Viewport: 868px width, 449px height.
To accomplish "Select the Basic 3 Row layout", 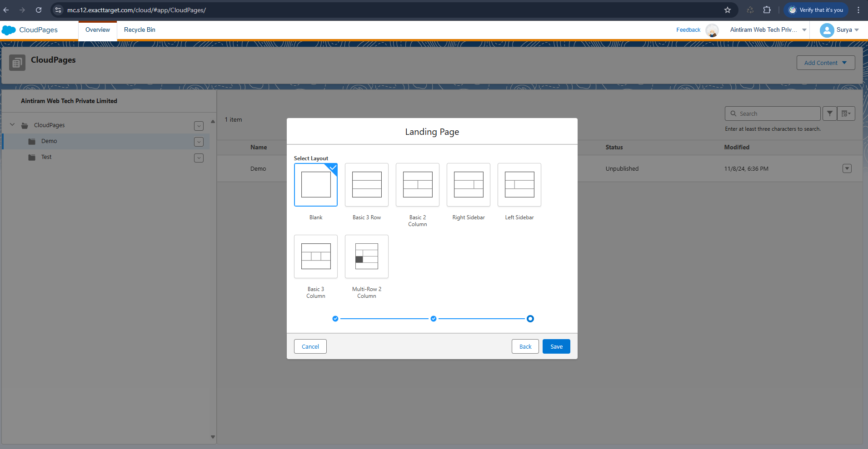I will pyautogui.click(x=366, y=185).
